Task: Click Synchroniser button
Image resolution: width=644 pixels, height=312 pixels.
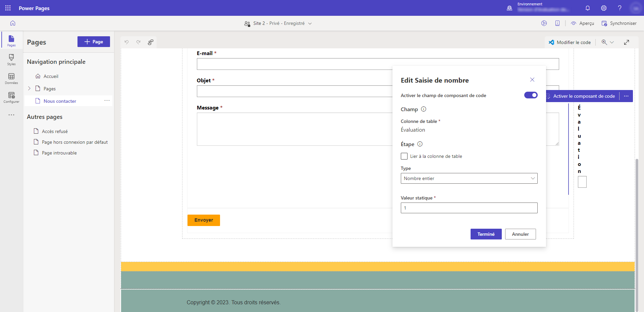Action: (619, 23)
